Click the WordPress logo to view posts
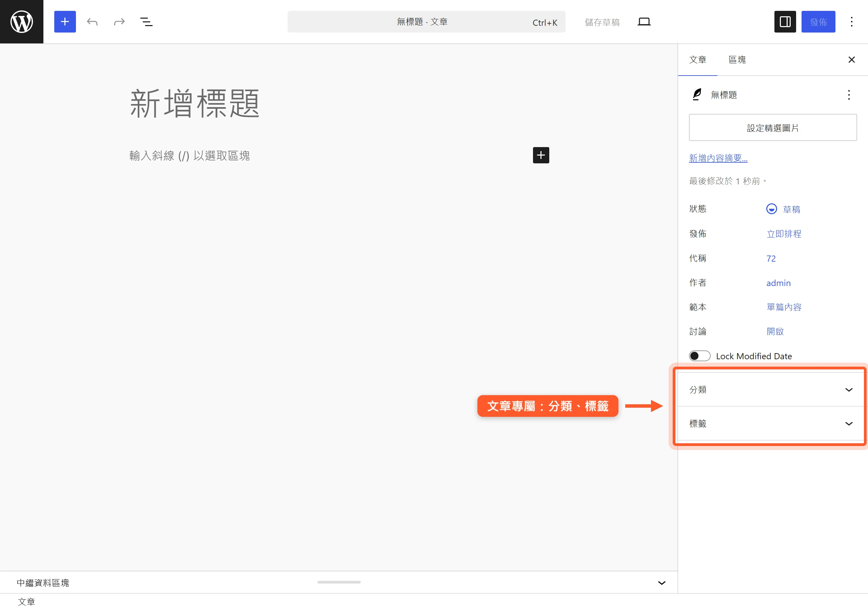Screen dimensions: 868x610 pos(22,22)
